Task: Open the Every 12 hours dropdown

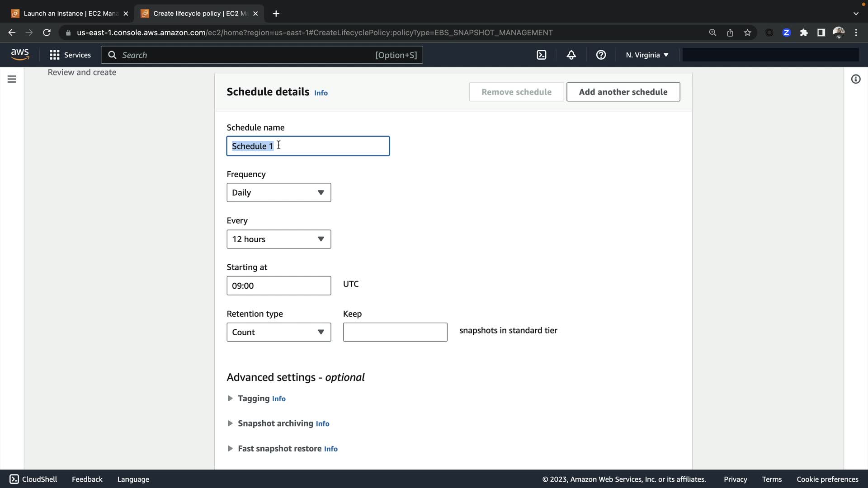Action: pos(278,239)
